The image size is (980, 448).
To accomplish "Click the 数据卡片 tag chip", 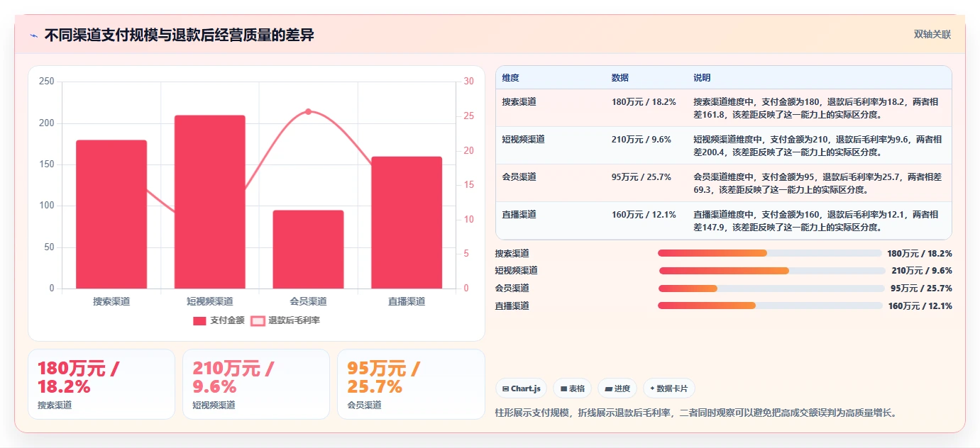I will pyautogui.click(x=669, y=388).
